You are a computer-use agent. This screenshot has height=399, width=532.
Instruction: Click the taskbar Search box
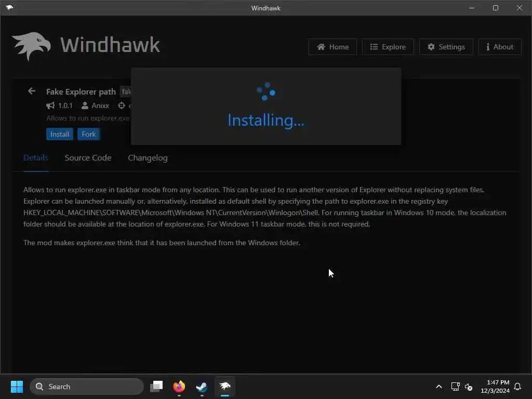[87, 387]
